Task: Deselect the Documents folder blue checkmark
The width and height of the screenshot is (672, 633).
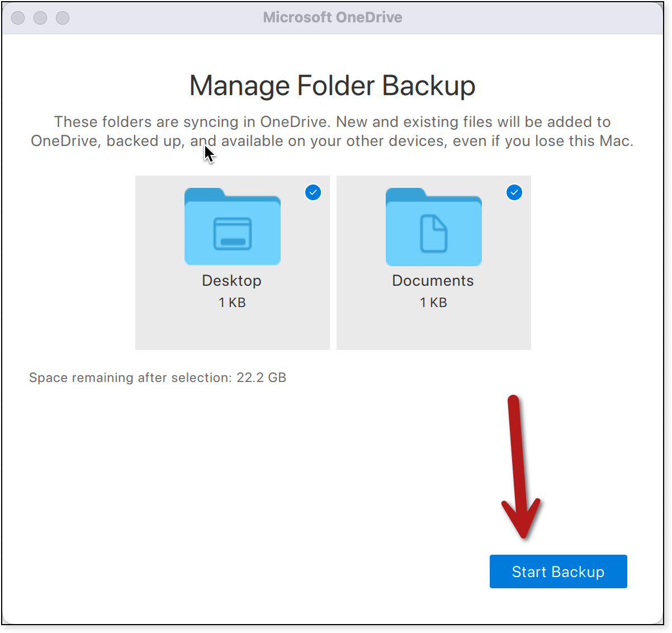Action: pos(514,192)
